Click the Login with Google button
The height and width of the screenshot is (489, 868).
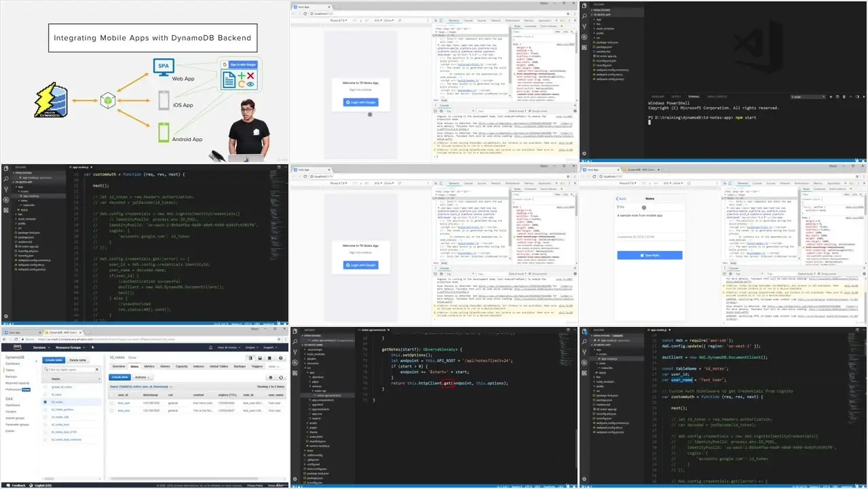coord(360,103)
